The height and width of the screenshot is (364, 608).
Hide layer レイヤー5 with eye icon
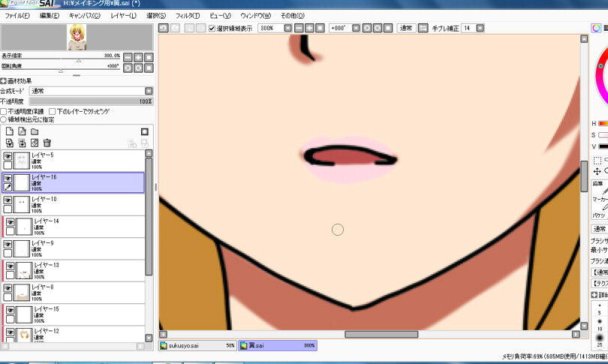8,157
